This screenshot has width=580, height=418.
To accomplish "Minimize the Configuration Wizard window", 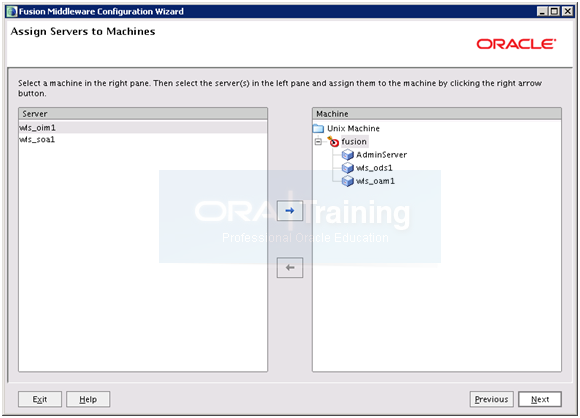I will pyautogui.click(x=542, y=12).
